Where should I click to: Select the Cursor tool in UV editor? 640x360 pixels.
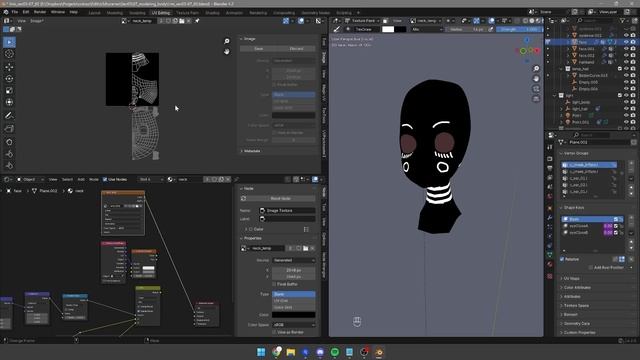coord(9,54)
